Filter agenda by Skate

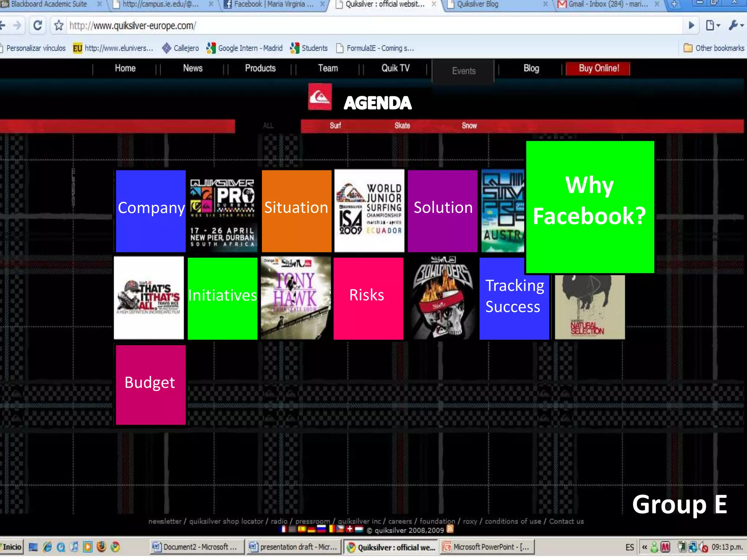402,126
